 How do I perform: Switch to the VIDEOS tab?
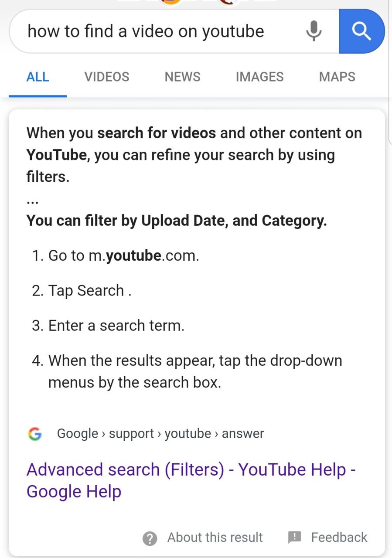(x=107, y=77)
